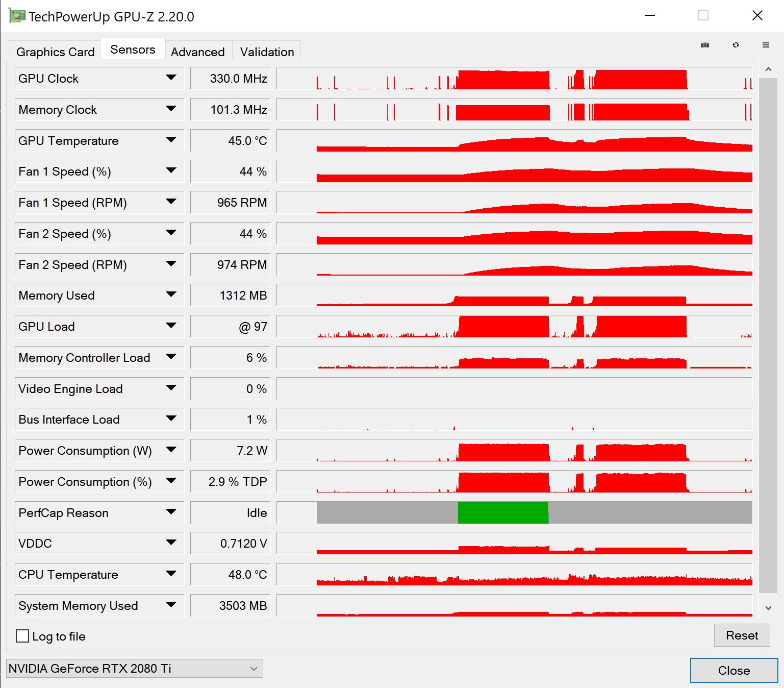Open the hamburger menu icon
This screenshot has height=688, width=784.
tap(766, 45)
